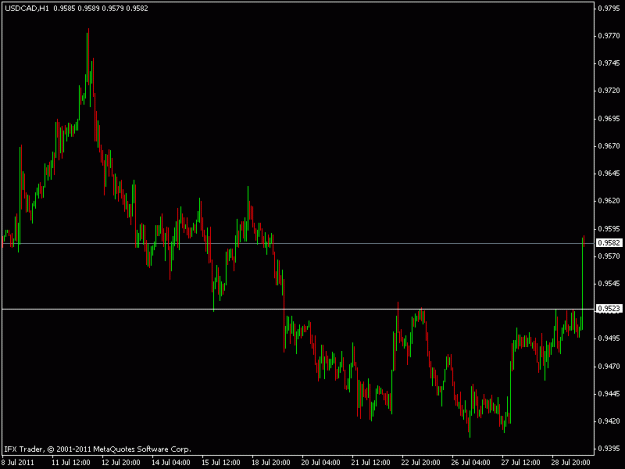The image size is (625, 469).
Task: Click the 0.9445 price scale value
Action: (x=609, y=393)
